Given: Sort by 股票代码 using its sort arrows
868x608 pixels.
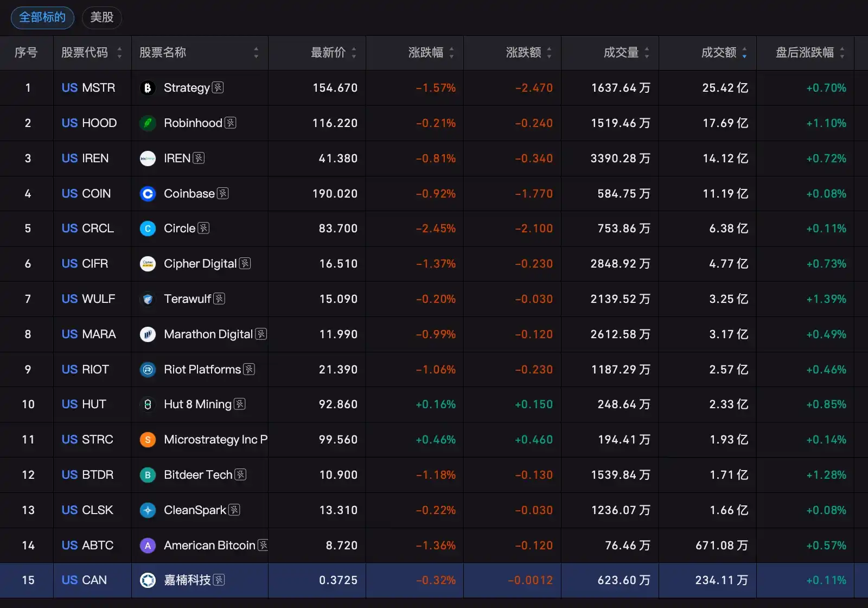Looking at the screenshot, I should tap(119, 53).
